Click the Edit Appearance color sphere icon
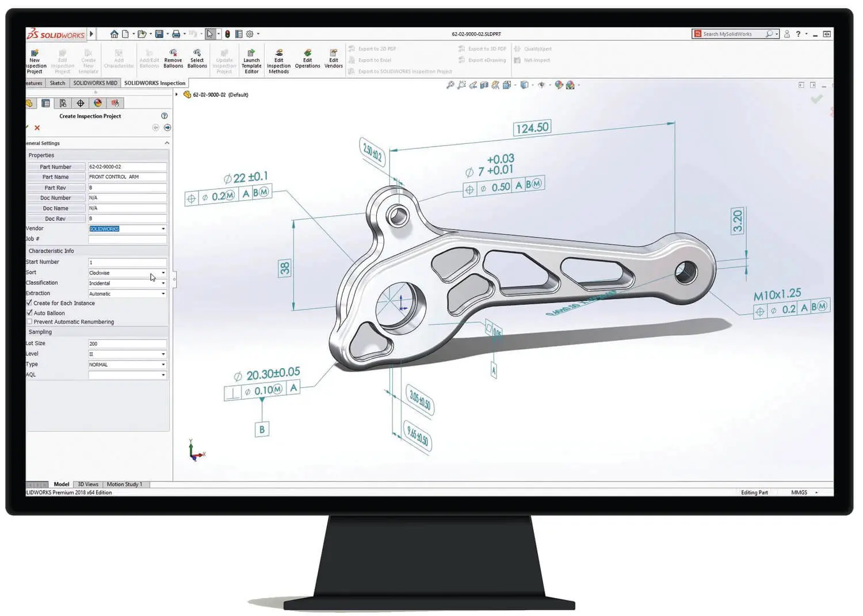 click(x=559, y=85)
